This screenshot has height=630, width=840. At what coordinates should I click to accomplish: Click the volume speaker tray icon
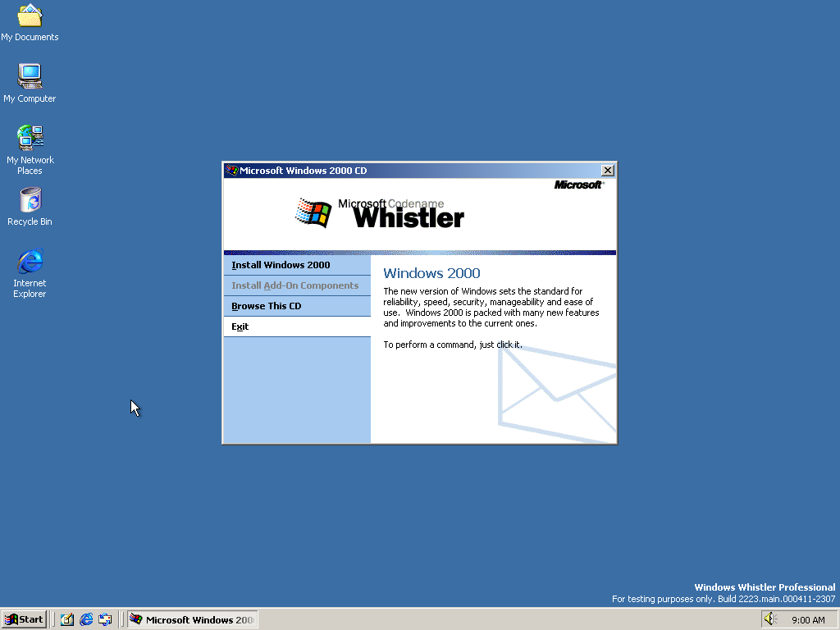(769, 619)
